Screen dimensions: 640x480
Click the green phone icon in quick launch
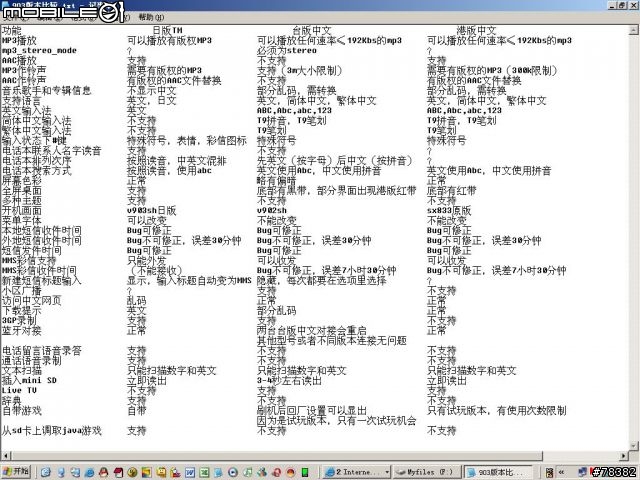304,472
